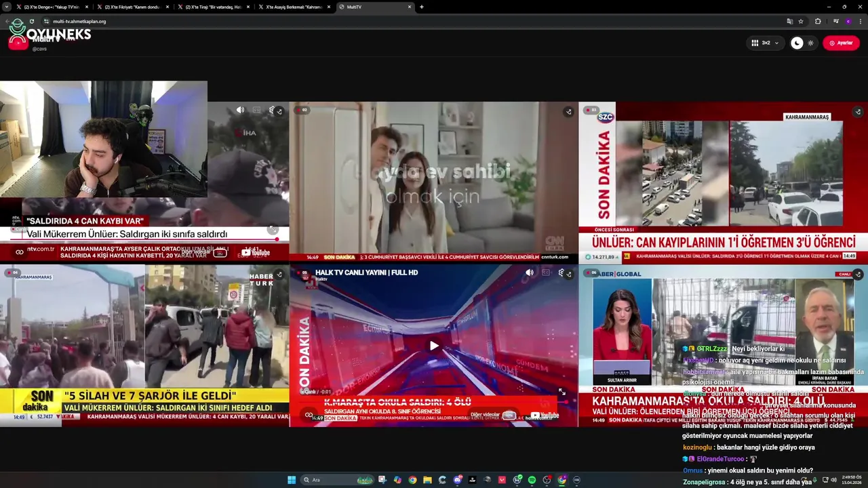Open the tab search chevron dropdown
Screen dimensions: 868x488
(x=6, y=7)
